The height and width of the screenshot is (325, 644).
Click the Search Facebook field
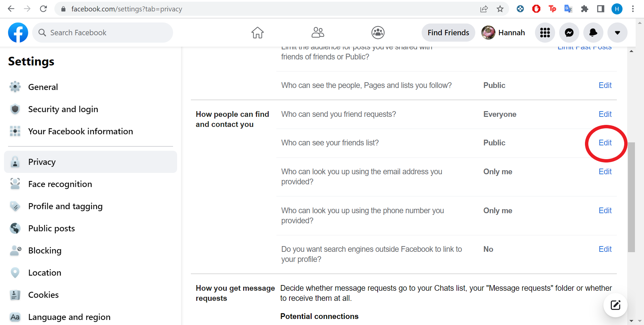(x=103, y=33)
